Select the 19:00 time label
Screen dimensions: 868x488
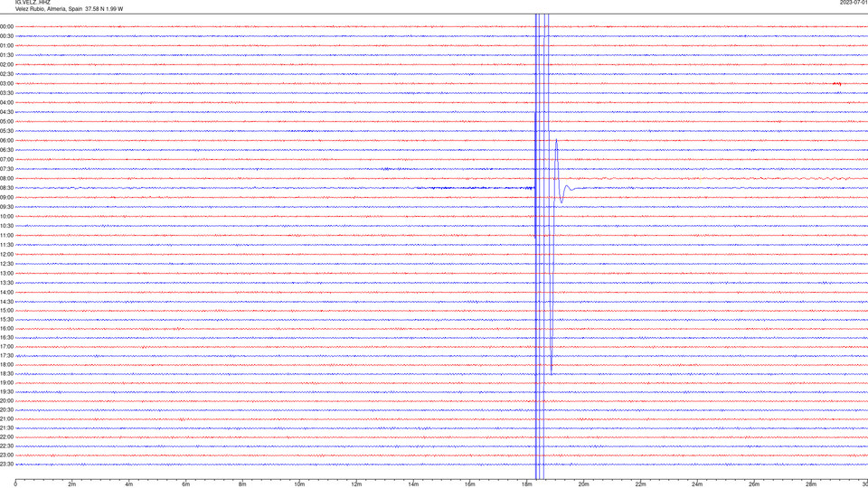6,383
